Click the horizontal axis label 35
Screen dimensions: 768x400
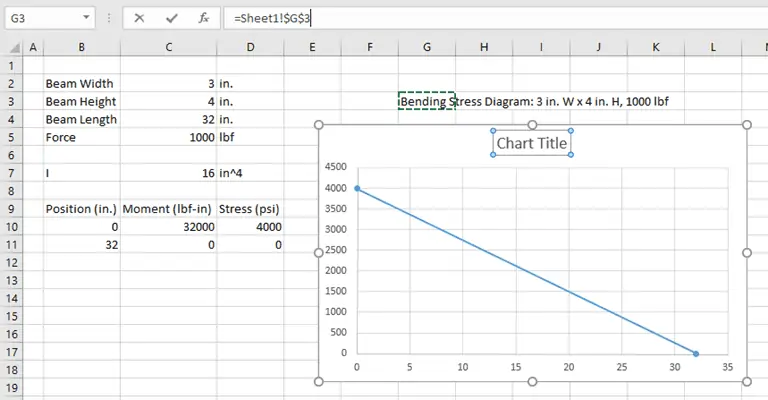click(727, 367)
